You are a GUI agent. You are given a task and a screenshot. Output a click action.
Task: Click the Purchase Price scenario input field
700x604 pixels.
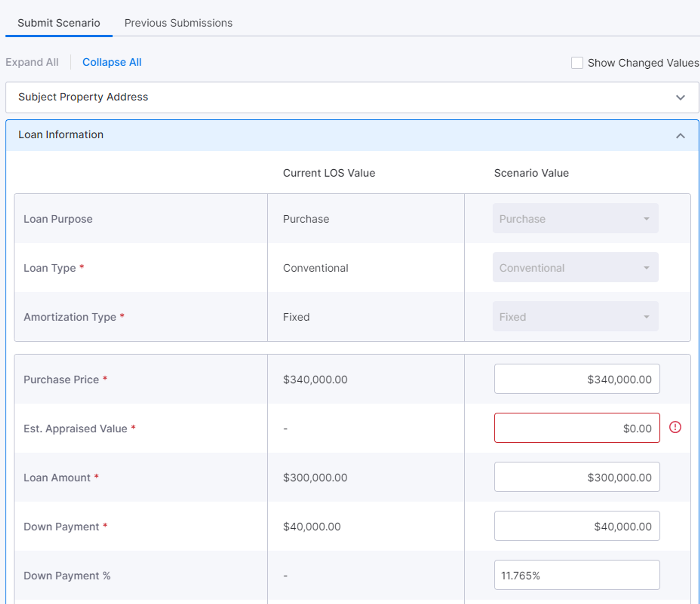(576, 379)
